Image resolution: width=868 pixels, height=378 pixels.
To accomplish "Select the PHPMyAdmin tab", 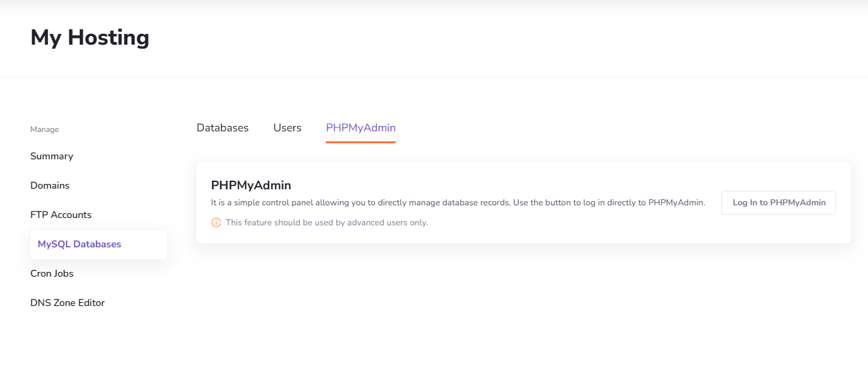I will coord(360,128).
